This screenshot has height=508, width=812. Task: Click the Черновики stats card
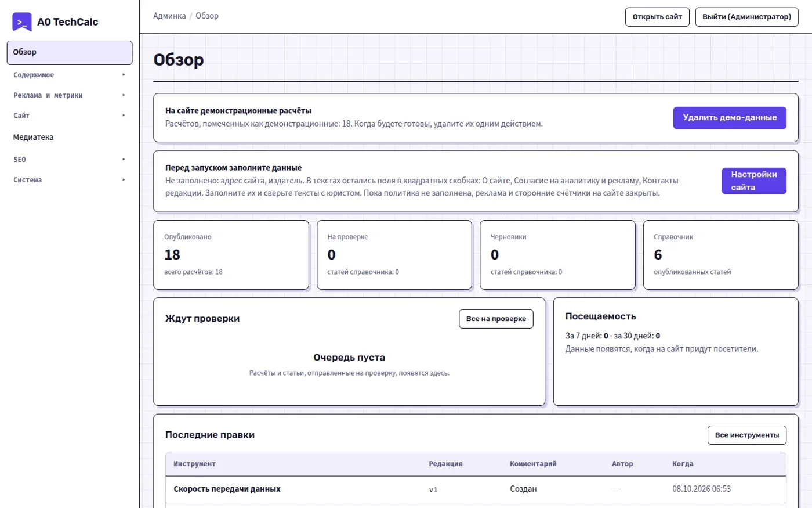coord(557,255)
